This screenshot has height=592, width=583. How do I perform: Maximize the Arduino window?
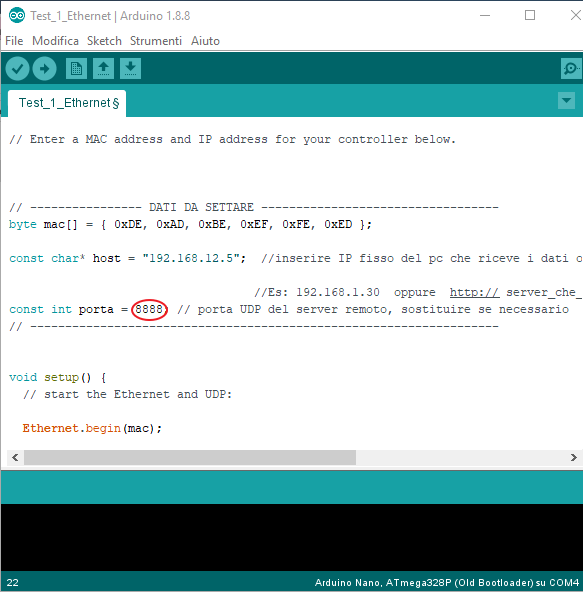click(530, 15)
